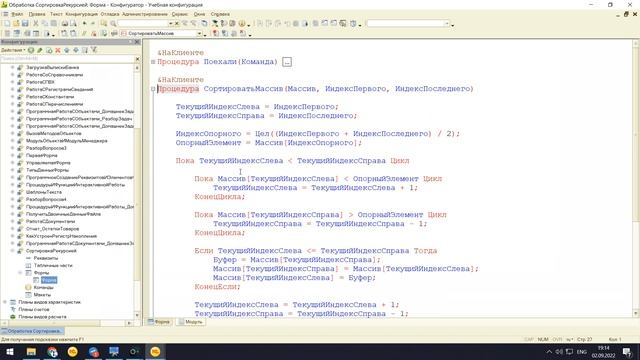This screenshot has height=360, width=640.
Task: Close the Конфигурация panel with its X
Action: [x=137, y=42]
